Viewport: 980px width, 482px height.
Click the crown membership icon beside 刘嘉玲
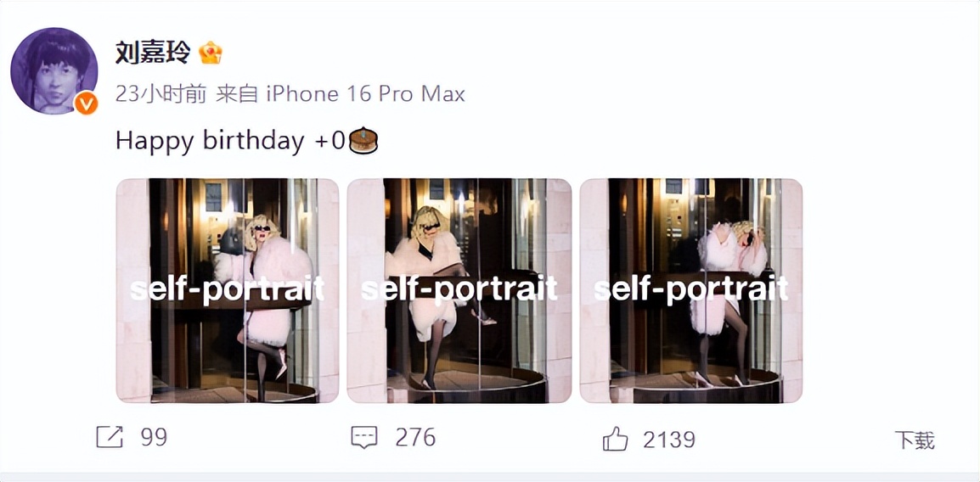(x=210, y=54)
